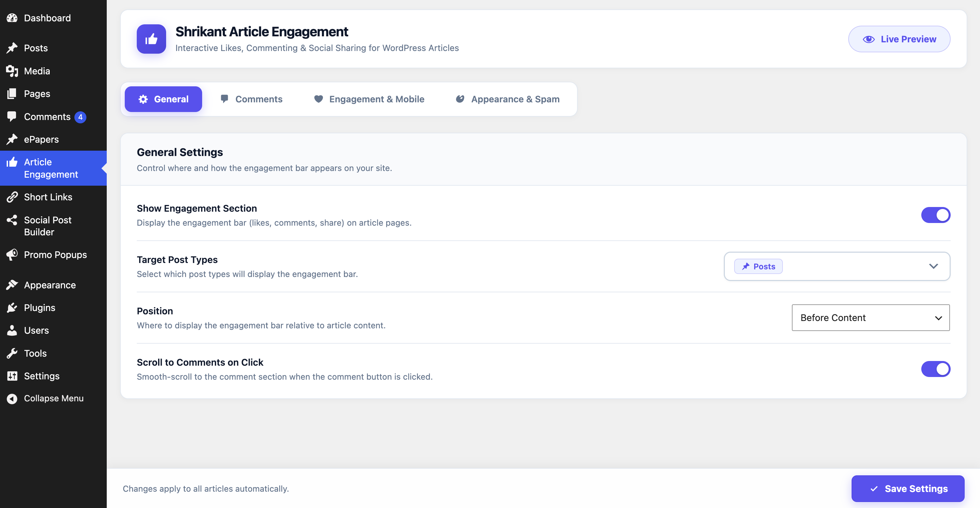
Task: Click the Tools wrench icon
Action: pos(12,353)
